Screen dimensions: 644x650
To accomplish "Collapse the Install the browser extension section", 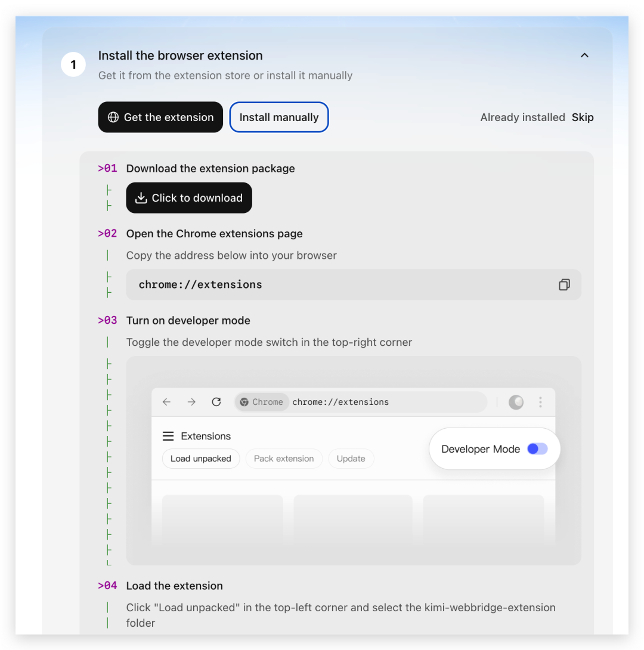I will 584,55.
